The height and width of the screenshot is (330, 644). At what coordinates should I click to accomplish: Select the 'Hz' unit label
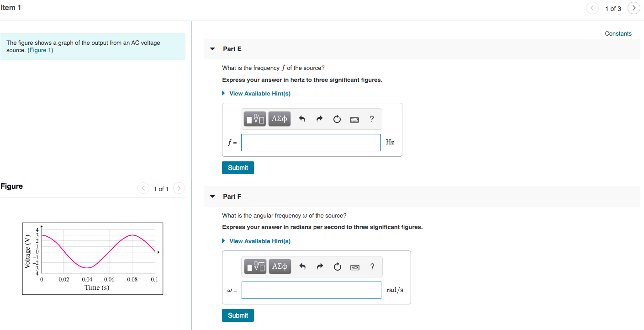point(390,142)
